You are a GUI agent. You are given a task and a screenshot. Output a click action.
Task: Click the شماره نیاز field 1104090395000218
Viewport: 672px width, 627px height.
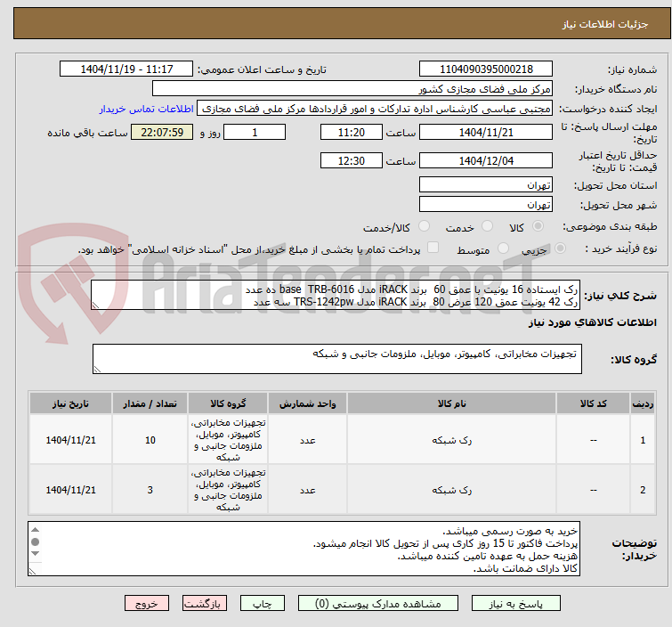point(486,69)
